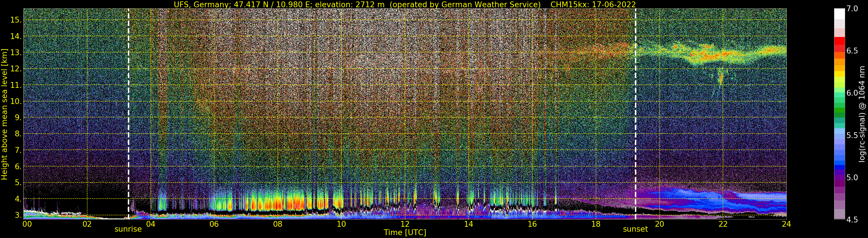
Task: Click the '04' time tick label
Action: (151, 224)
